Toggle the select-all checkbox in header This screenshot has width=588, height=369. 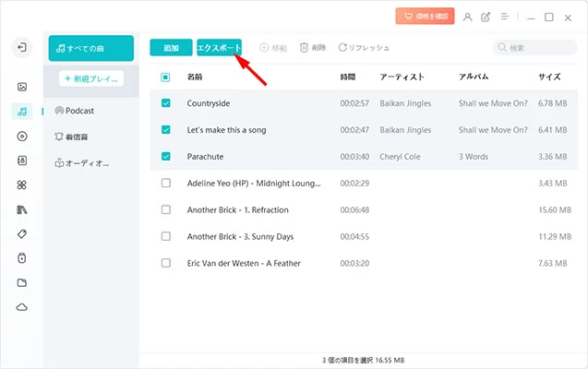[166, 77]
